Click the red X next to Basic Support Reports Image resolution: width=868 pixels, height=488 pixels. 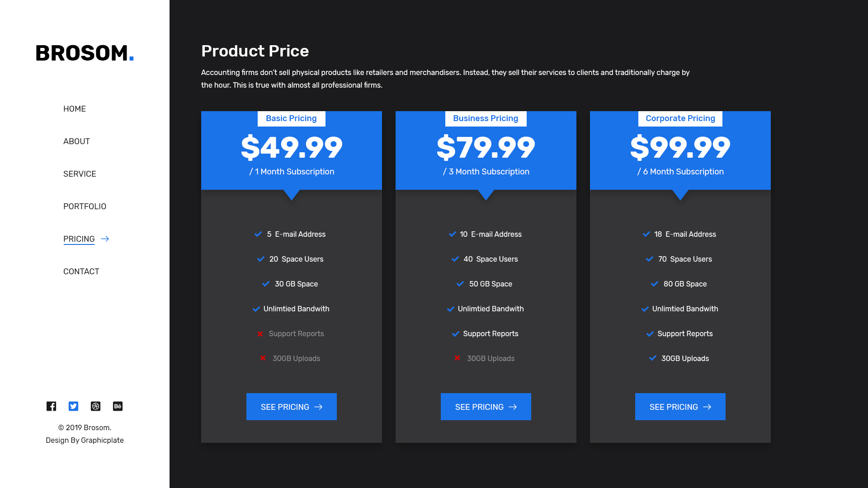coord(260,334)
